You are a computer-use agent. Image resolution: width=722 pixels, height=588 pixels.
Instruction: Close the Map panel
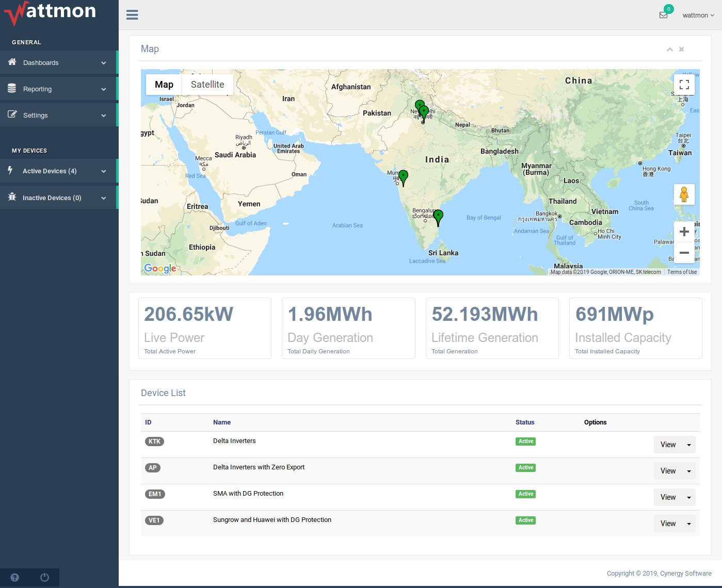pos(681,50)
